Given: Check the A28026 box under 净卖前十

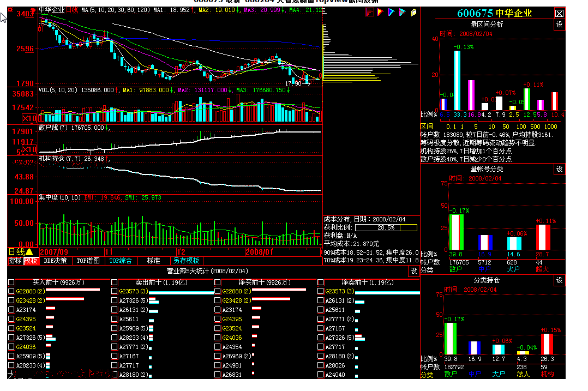Looking at the screenshot, I should click(321, 365).
